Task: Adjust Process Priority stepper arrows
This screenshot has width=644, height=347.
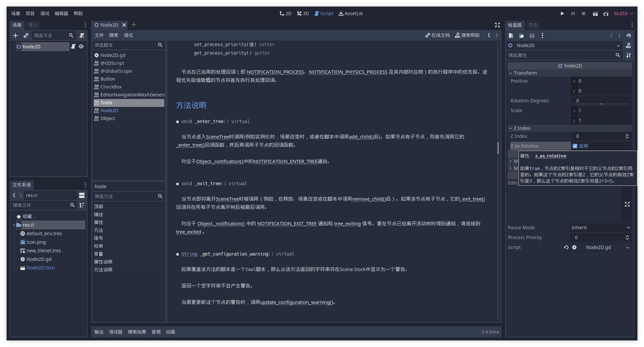Action: [627, 237]
